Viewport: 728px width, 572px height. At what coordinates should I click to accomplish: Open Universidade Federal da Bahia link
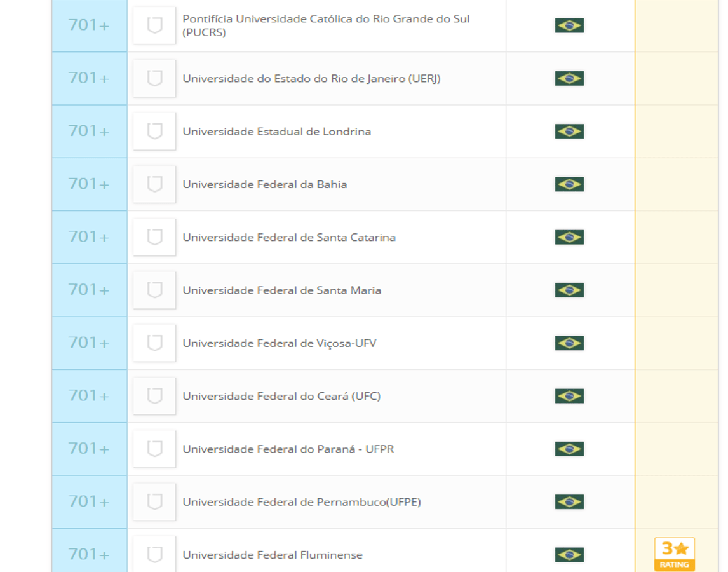pyautogui.click(x=265, y=184)
